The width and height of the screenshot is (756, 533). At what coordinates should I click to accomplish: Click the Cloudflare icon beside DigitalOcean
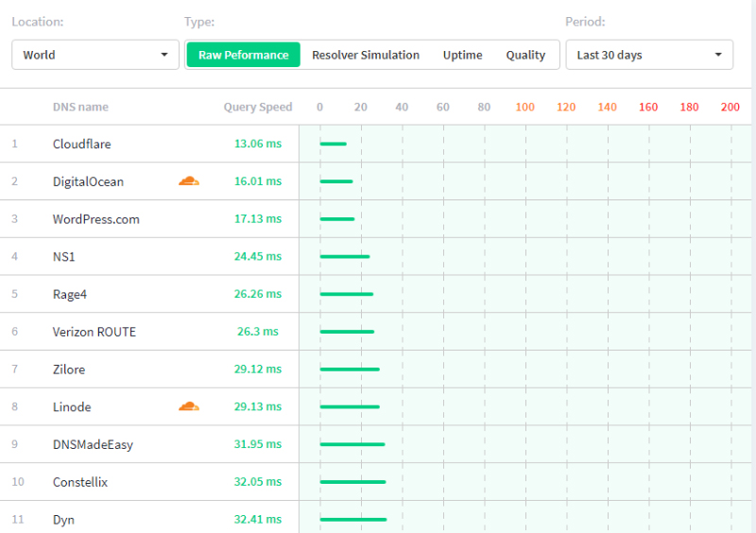(189, 181)
